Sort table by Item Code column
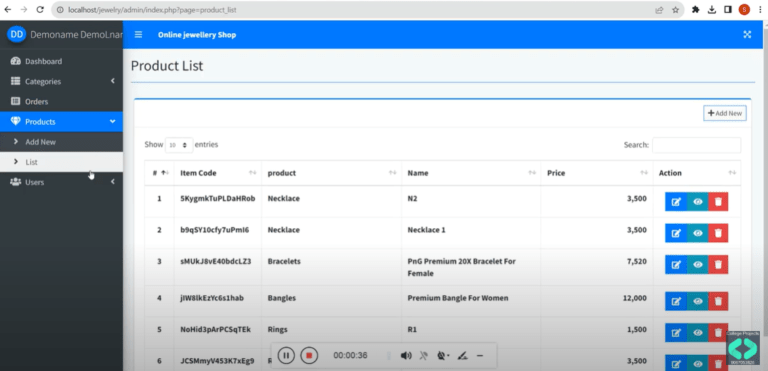768x371 pixels. click(x=218, y=173)
